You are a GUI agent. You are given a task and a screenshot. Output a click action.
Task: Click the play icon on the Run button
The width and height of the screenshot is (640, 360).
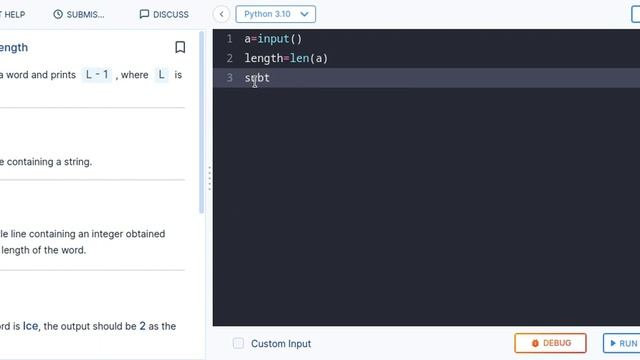tap(613, 343)
